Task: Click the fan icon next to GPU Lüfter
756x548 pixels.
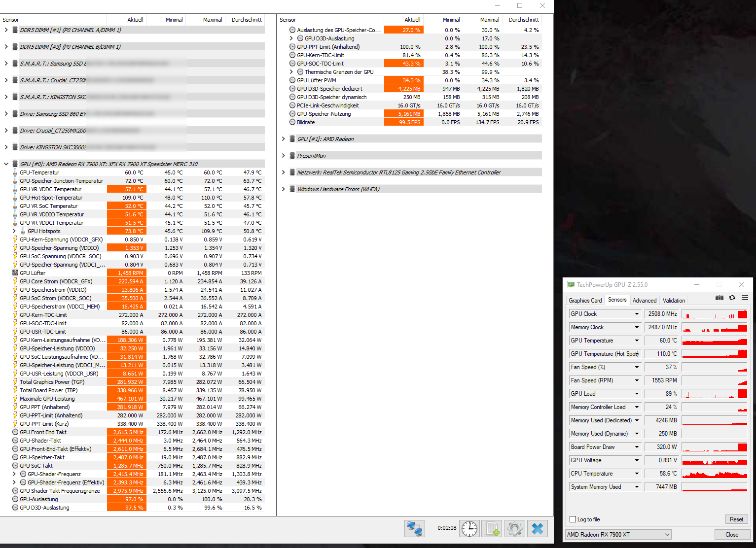Action: [15, 273]
